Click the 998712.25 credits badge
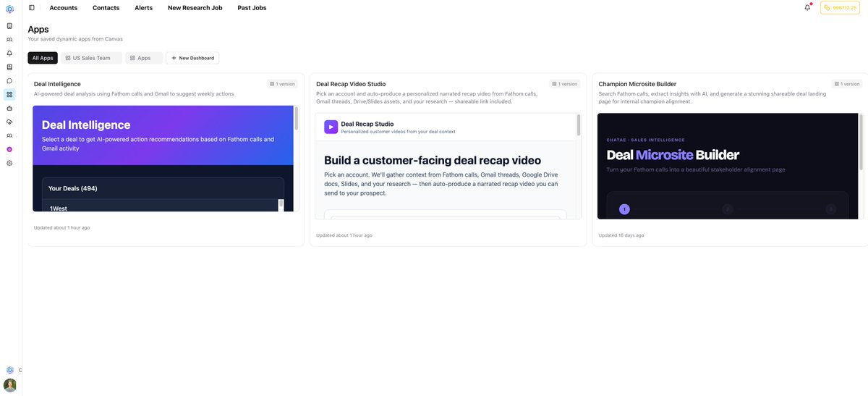Screen dimensions: 868x396 pos(840,7)
